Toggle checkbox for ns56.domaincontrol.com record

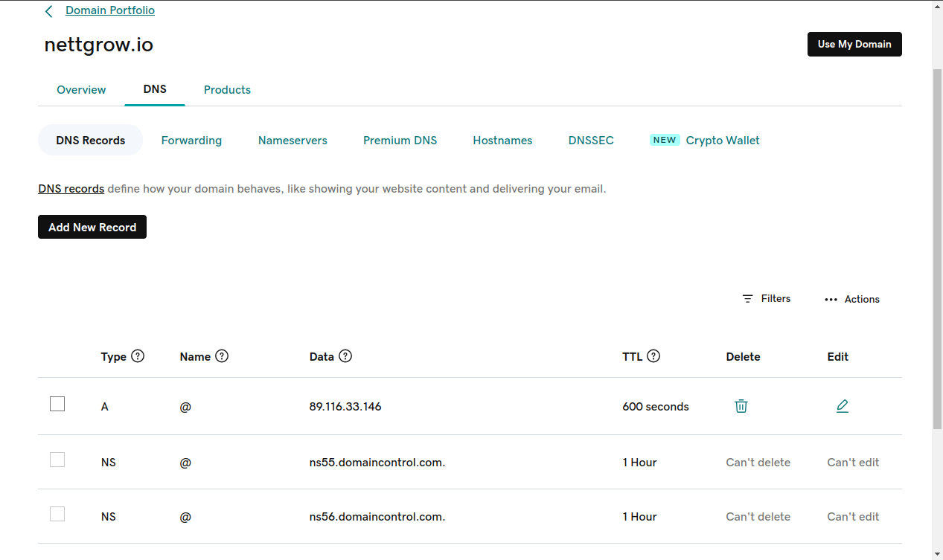57,514
